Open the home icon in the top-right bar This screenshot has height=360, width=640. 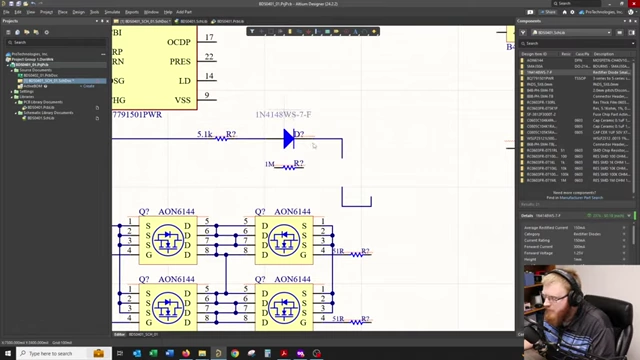coord(564,12)
